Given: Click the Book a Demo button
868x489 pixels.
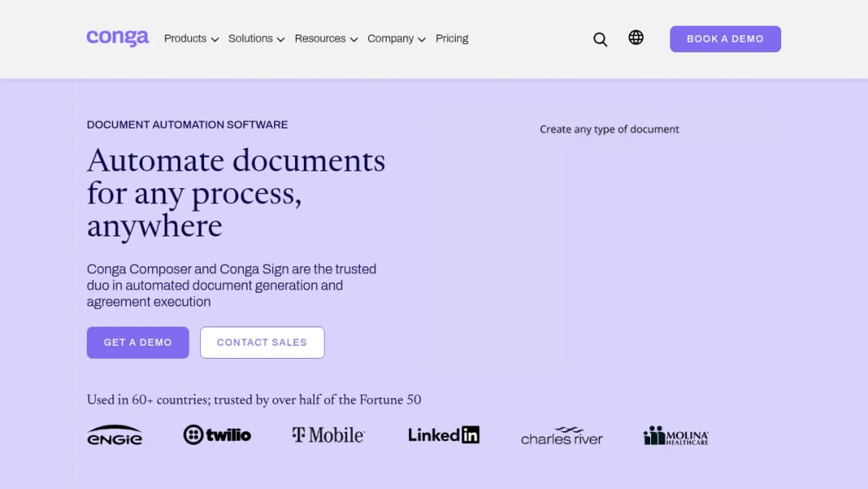Looking at the screenshot, I should pyautogui.click(x=725, y=39).
